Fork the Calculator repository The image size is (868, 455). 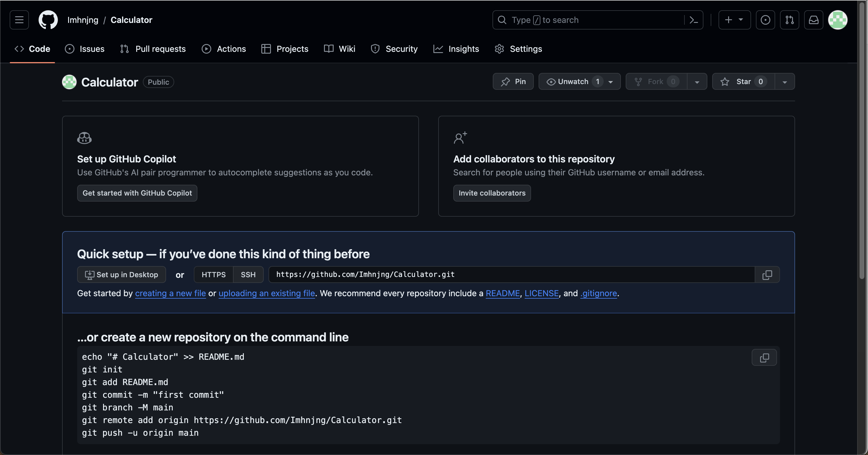pos(656,81)
